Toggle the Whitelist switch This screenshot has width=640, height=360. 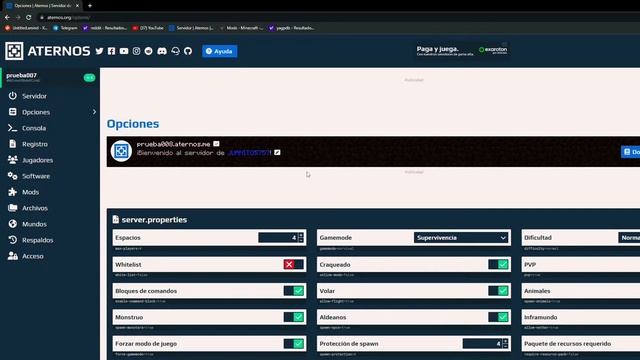[x=293, y=264]
